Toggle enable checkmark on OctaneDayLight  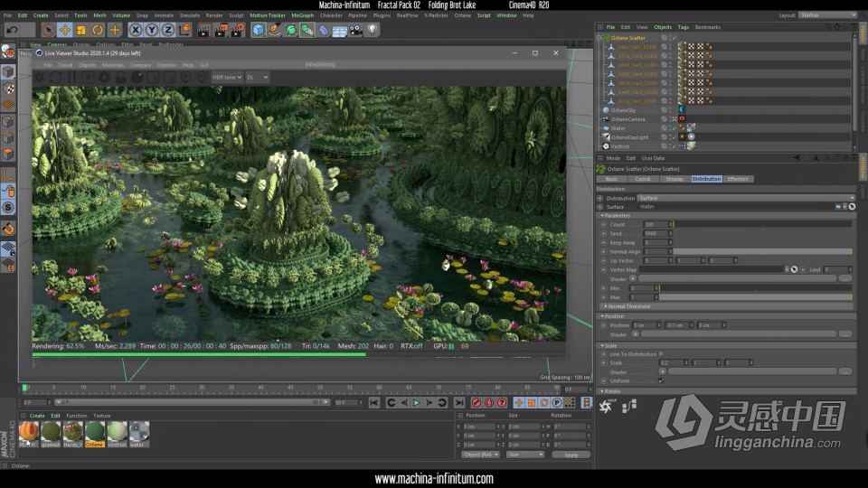pos(674,137)
